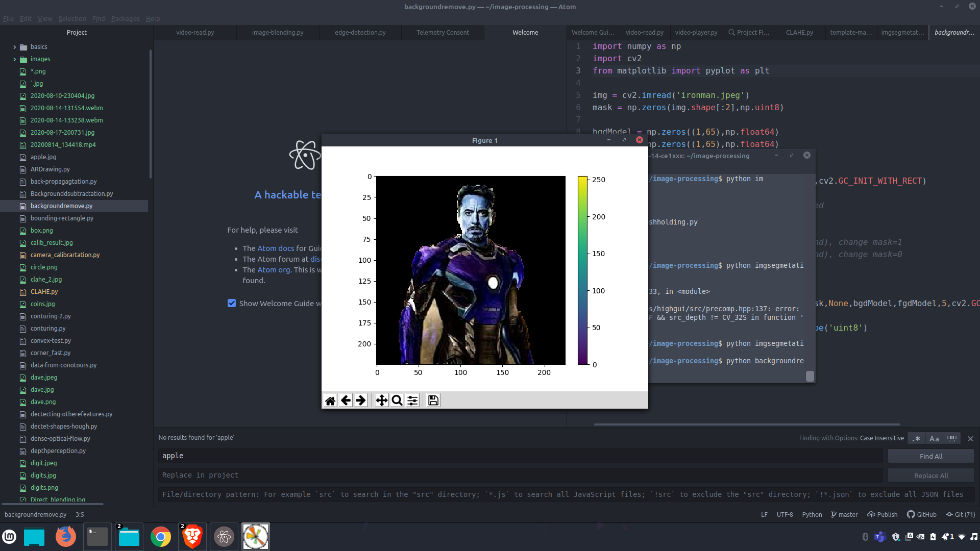Click the matplotlib Home reset view icon
The image size is (980, 551).
(x=330, y=400)
